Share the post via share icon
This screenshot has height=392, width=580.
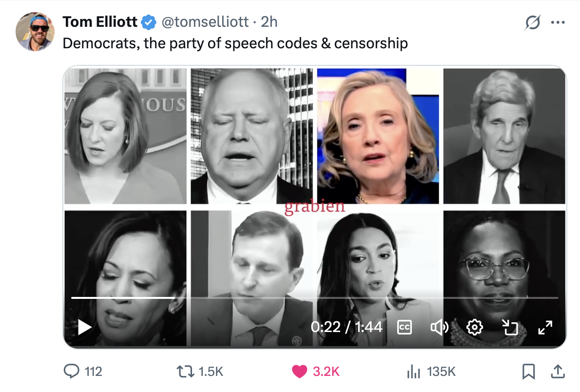tap(558, 371)
